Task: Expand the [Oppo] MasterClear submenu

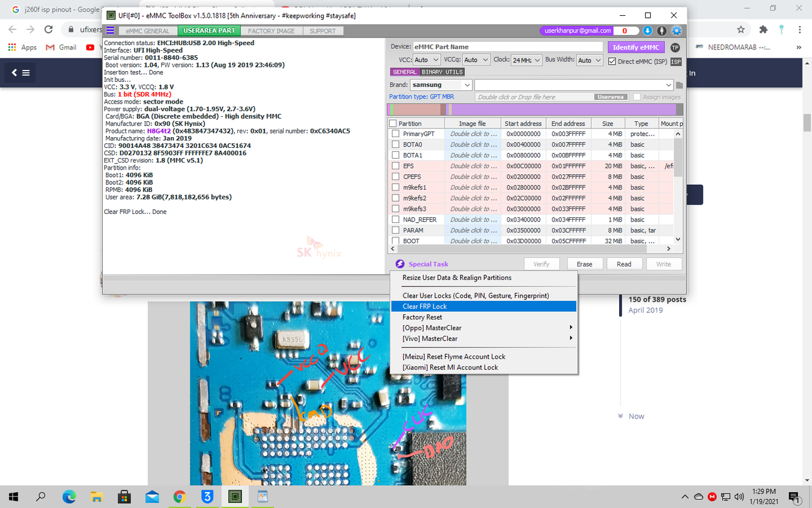Action: point(483,328)
